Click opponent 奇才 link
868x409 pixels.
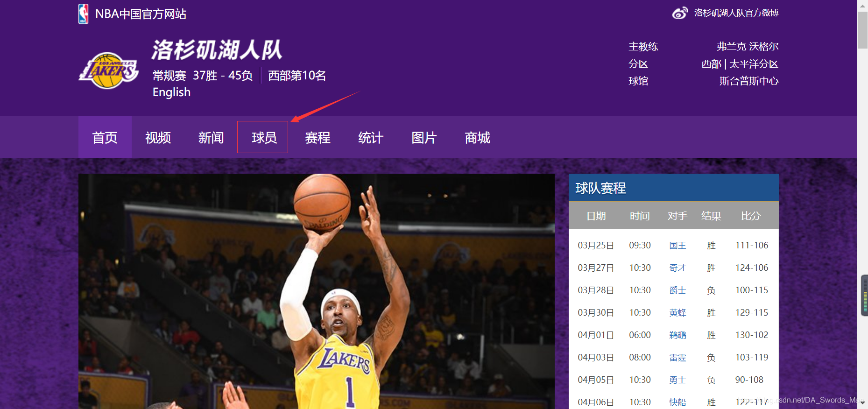pos(677,268)
